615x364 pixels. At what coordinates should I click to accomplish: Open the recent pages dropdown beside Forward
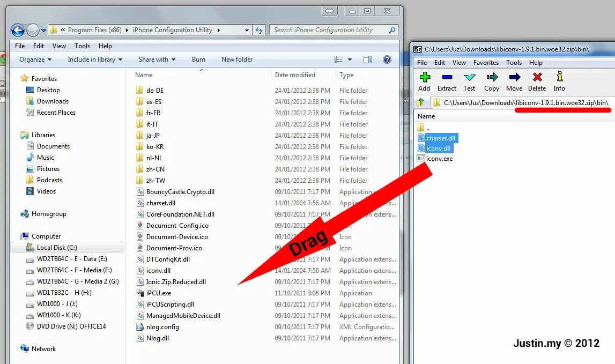pos(43,30)
